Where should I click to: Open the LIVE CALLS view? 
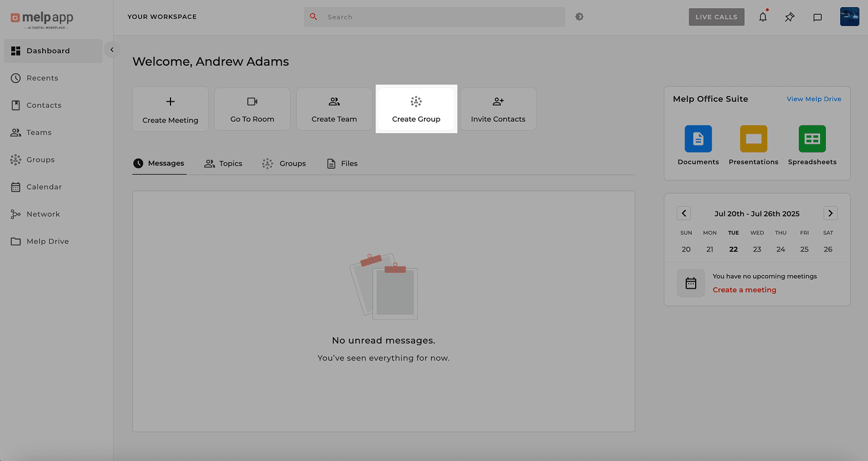[x=716, y=17]
